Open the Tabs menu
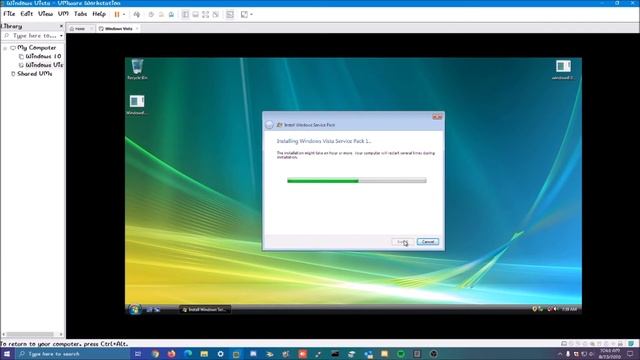The height and width of the screenshot is (360, 640). coord(80,14)
